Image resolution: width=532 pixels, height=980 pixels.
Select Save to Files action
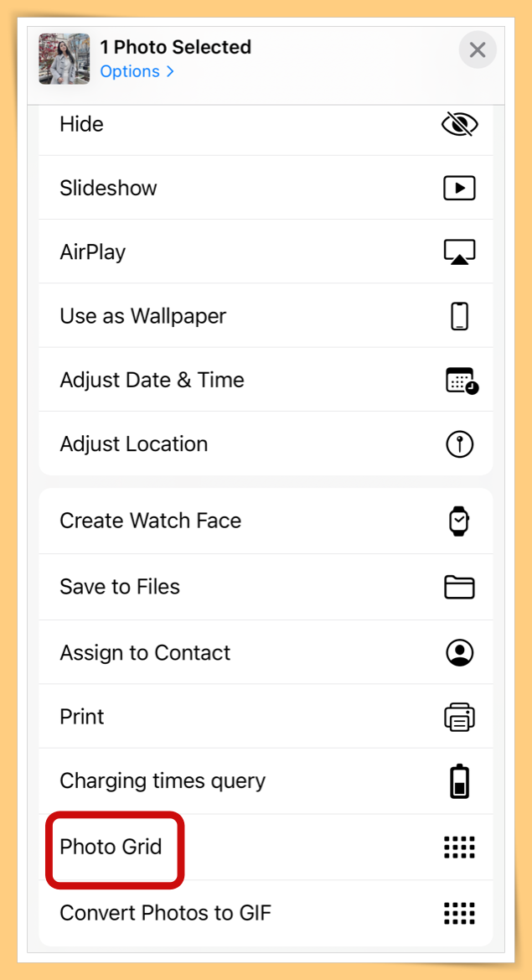[x=266, y=587]
